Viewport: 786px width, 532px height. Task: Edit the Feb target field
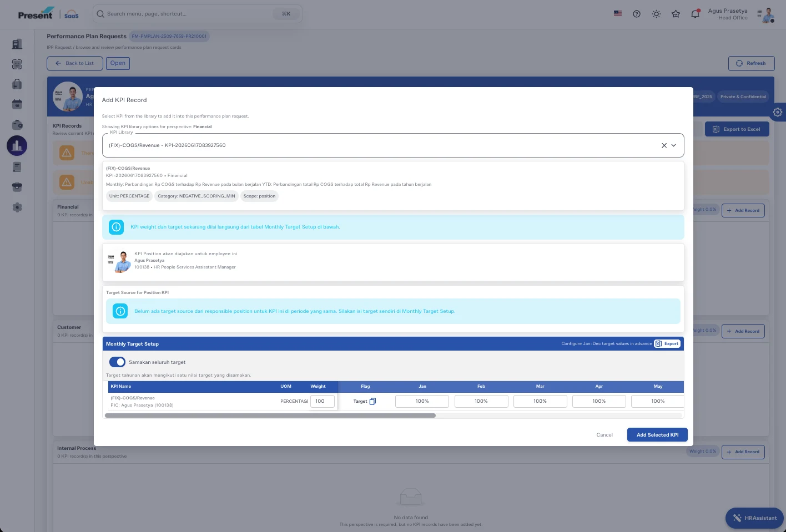click(x=481, y=401)
